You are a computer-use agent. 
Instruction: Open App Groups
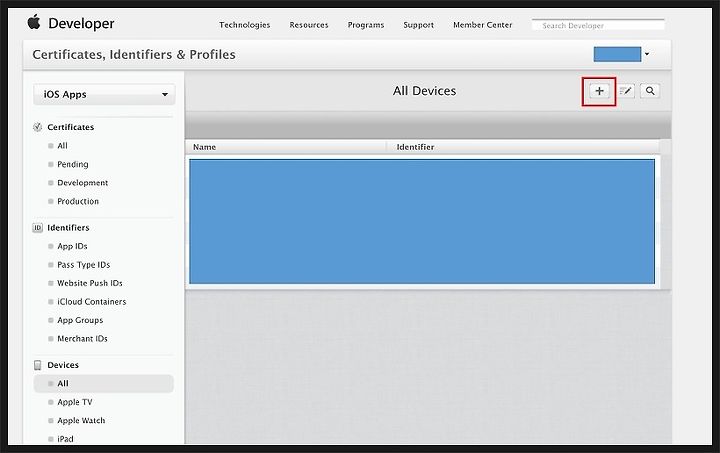coord(80,320)
